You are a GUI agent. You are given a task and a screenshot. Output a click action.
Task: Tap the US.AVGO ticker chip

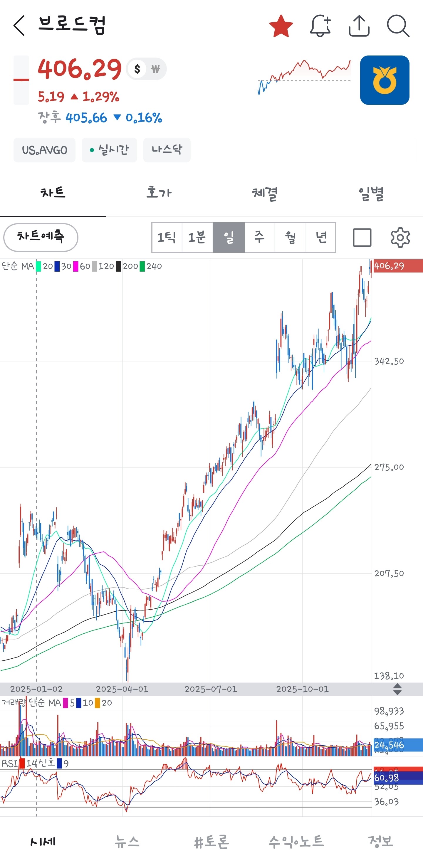tap(44, 150)
